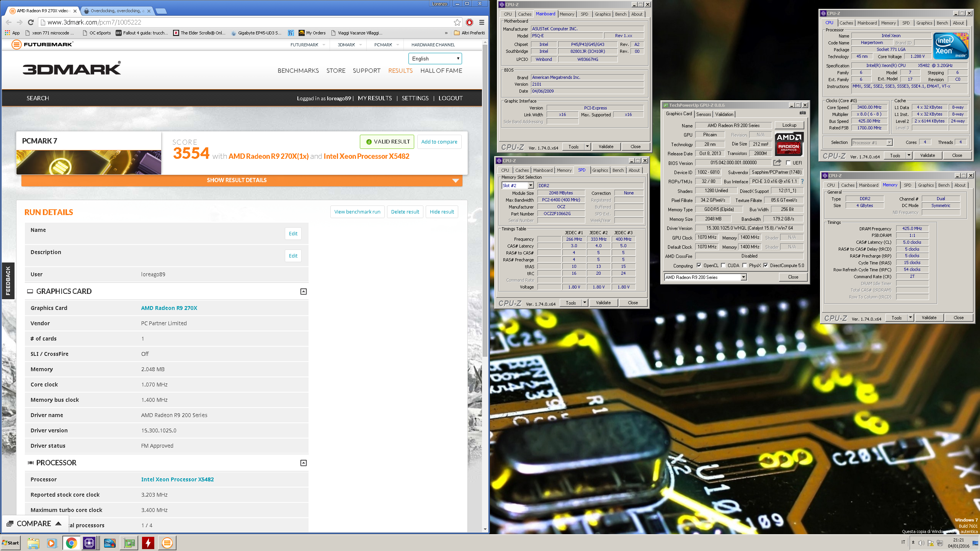980x551 pixels.
Task: Click Delete result button
Action: point(405,212)
